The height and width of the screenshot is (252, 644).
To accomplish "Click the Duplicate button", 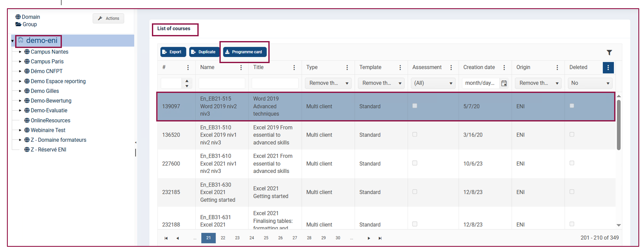I will click(204, 52).
